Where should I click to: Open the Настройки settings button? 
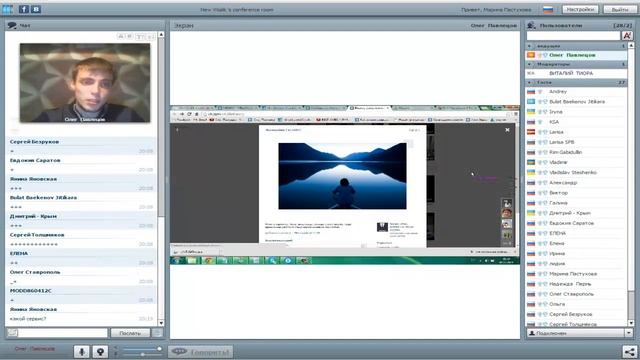click(x=580, y=9)
